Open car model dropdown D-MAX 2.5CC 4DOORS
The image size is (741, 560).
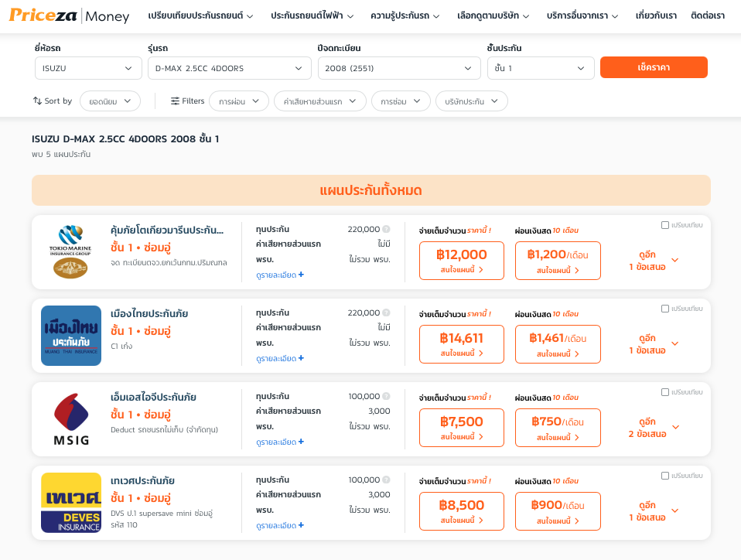(x=229, y=68)
